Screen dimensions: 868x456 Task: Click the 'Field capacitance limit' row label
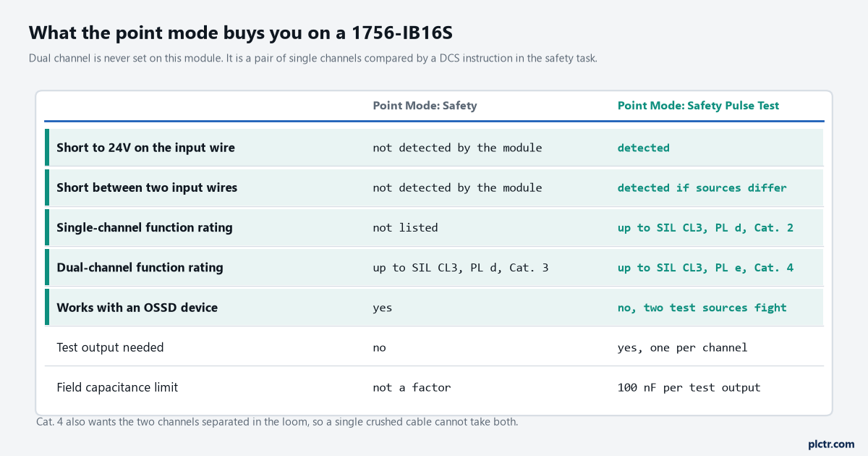tap(117, 387)
